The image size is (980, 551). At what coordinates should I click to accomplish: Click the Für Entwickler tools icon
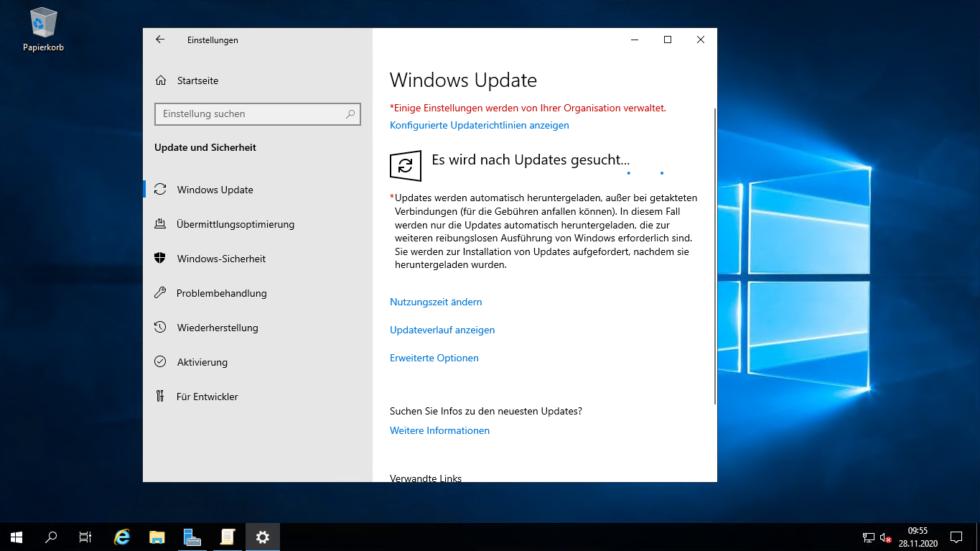pyautogui.click(x=161, y=397)
